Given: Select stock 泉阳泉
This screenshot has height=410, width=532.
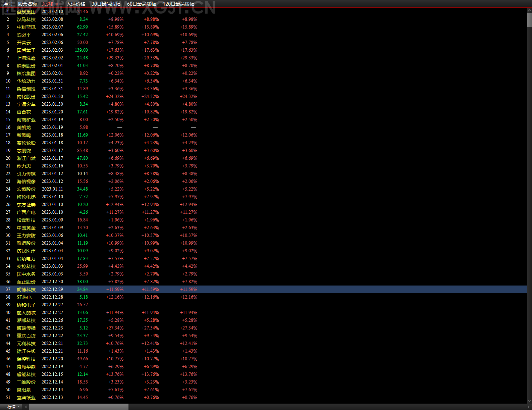Looking at the screenshot, I should click(x=24, y=390).
